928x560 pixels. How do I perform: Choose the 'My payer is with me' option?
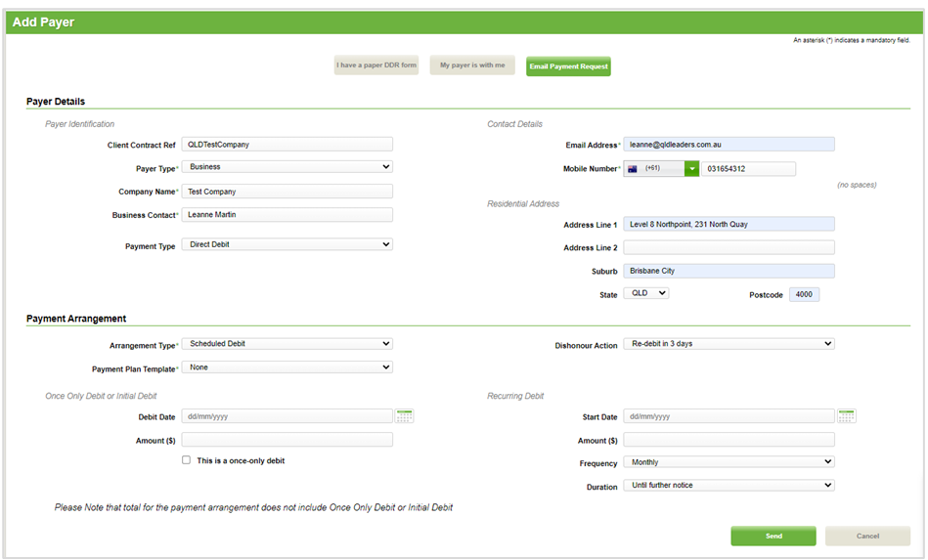click(472, 66)
